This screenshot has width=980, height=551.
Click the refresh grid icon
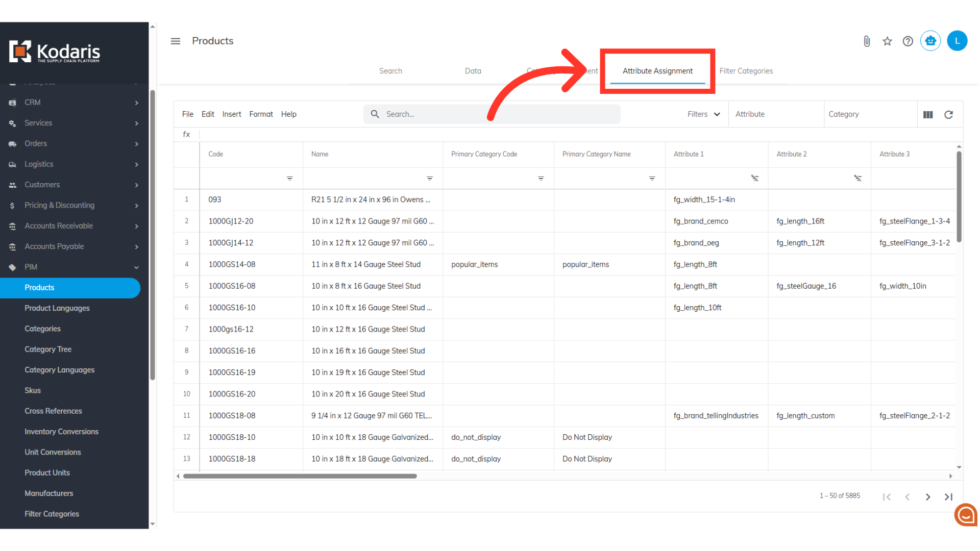(948, 115)
